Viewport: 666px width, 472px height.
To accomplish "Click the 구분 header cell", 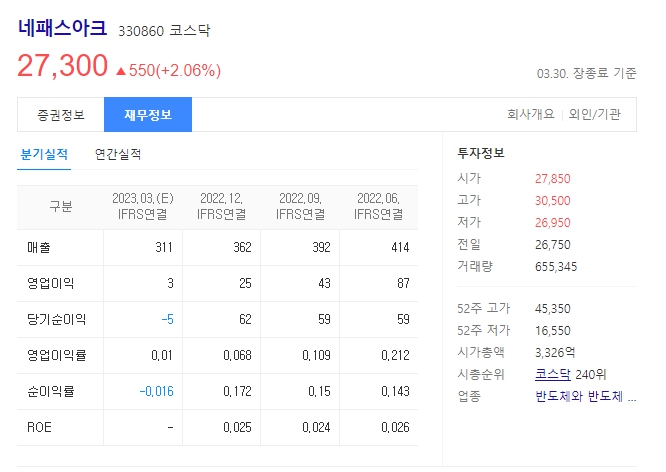I will tap(61, 206).
